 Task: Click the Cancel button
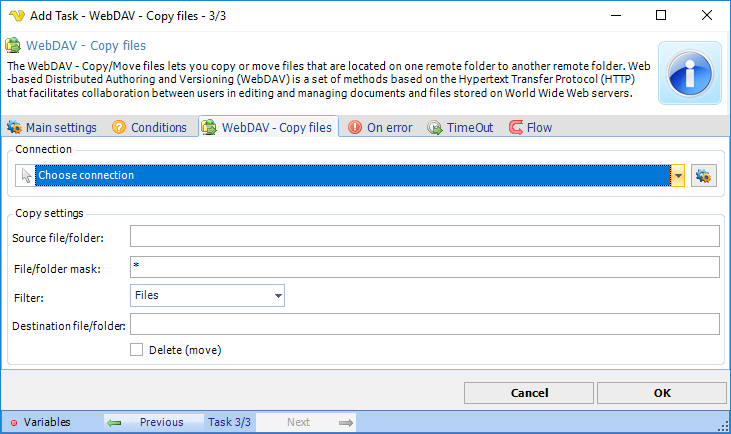click(x=529, y=393)
